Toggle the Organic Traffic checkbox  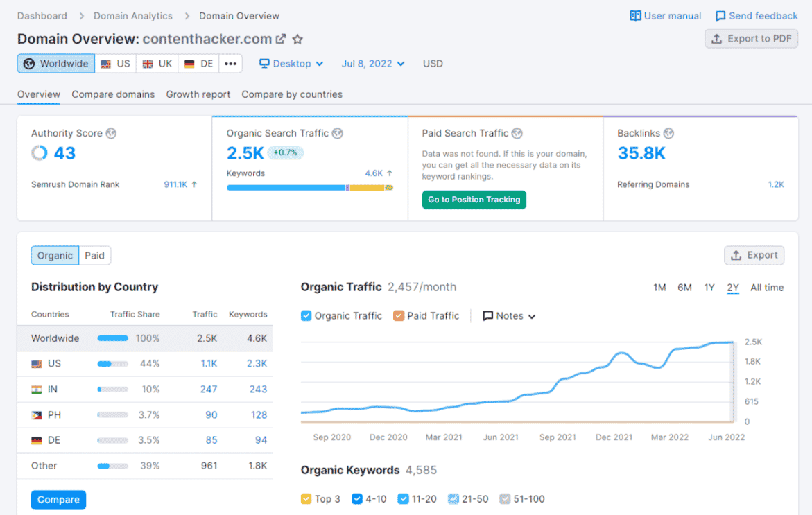coord(306,316)
